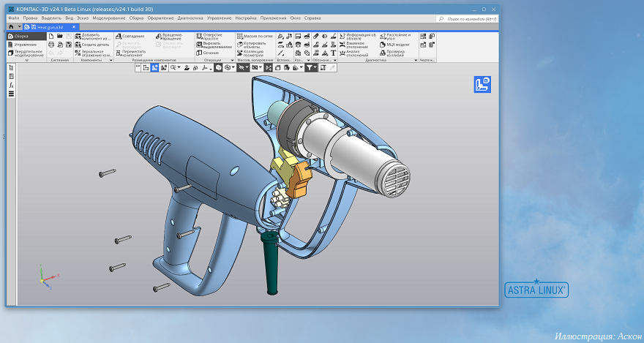Click the Home icon left of document tab
The height and width of the screenshot is (343, 644).
point(11,26)
